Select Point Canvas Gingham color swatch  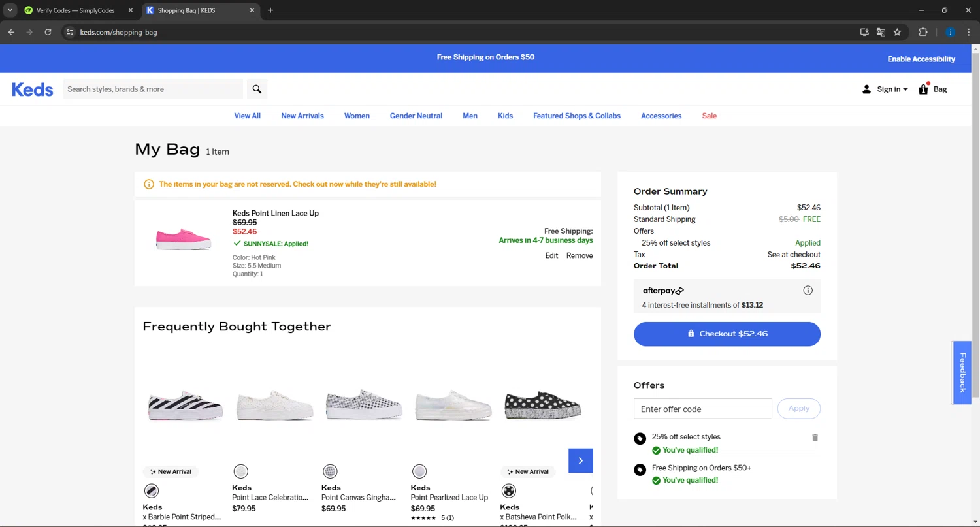pyautogui.click(x=331, y=471)
